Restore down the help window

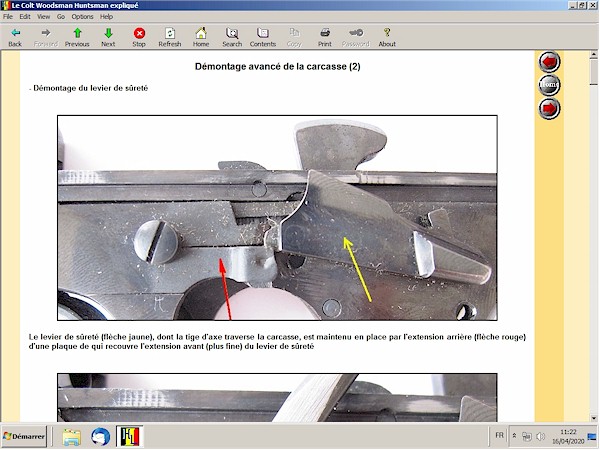pyautogui.click(x=582, y=5)
